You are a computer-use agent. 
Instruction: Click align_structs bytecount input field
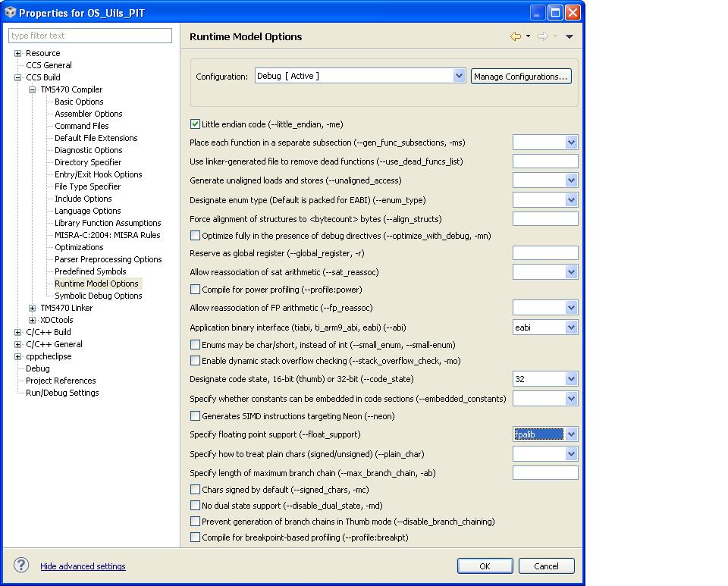545,218
